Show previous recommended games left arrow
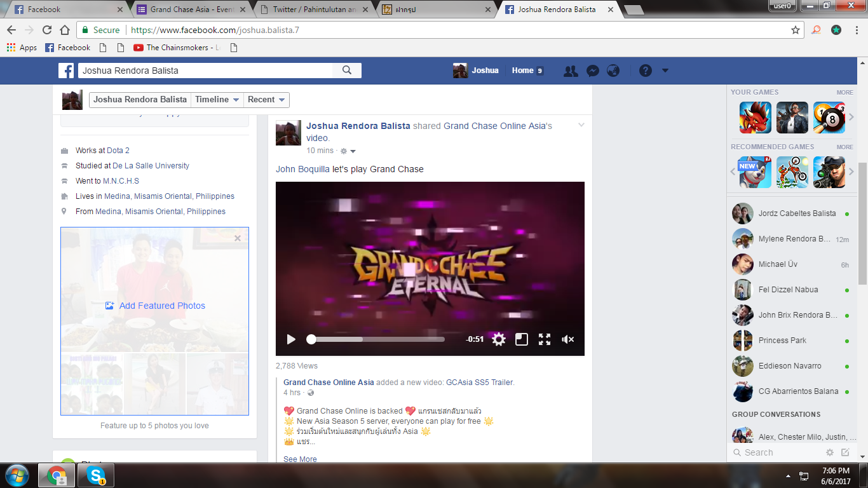The width and height of the screenshot is (868, 488). (x=733, y=172)
